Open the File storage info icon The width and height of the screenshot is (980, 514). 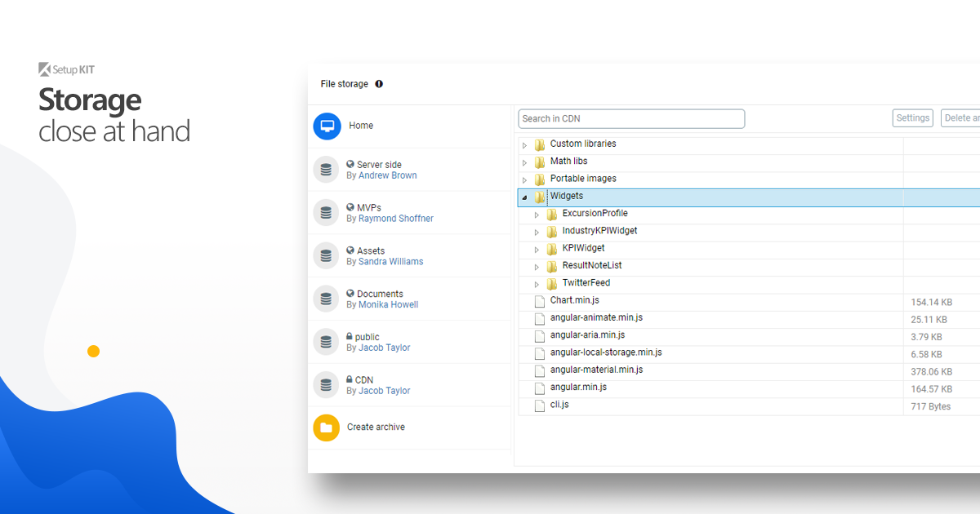[379, 84]
